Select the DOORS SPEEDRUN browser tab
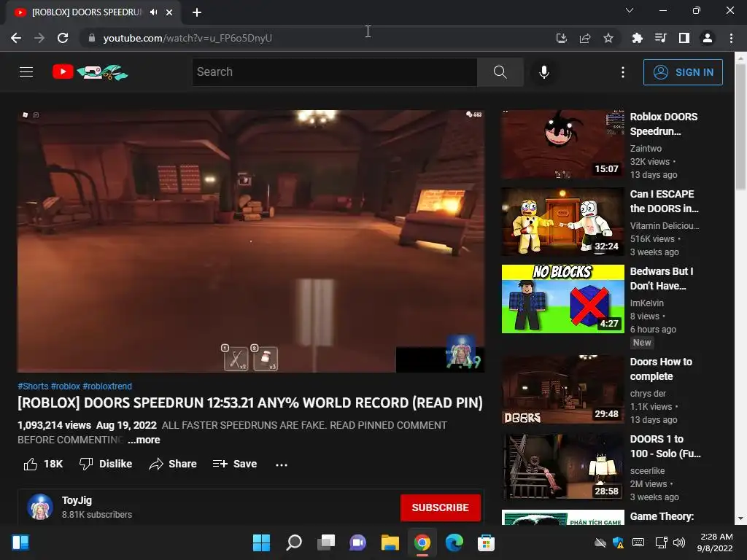This screenshot has width=747, height=560. point(93,12)
